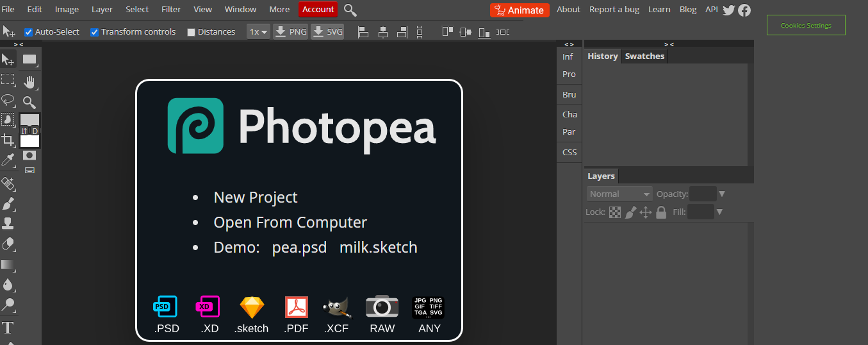Open the File menu
Viewport: 868px width, 345px height.
(8, 9)
